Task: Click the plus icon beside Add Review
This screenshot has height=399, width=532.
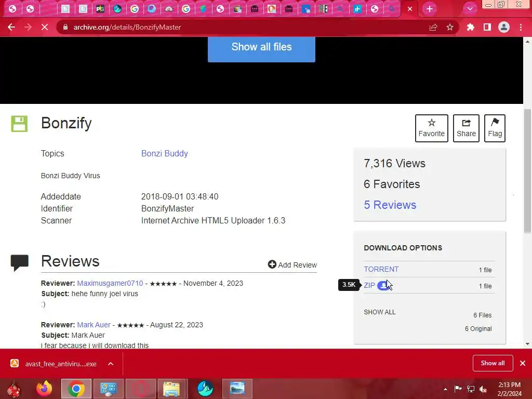Action: [272, 264]
